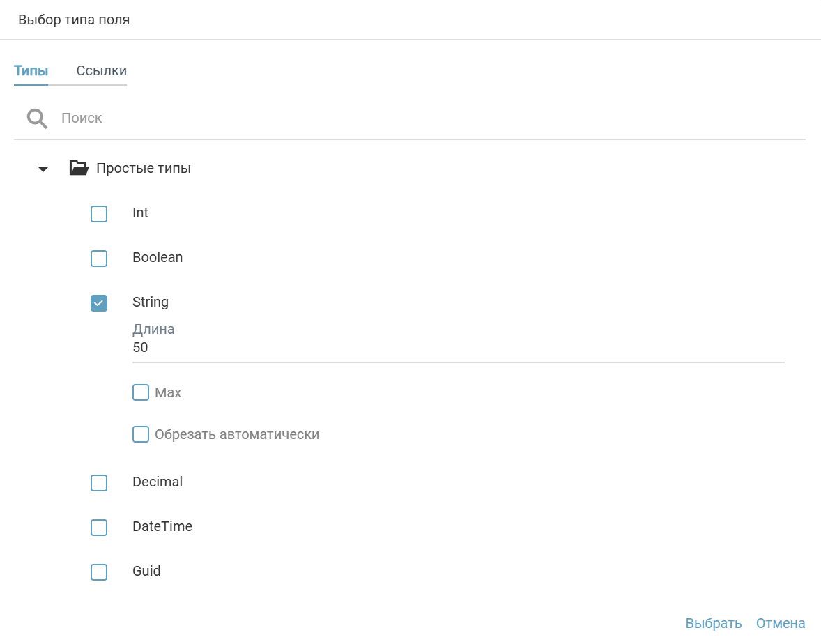Select the Простые типы tree label

[x=144, y=169]
